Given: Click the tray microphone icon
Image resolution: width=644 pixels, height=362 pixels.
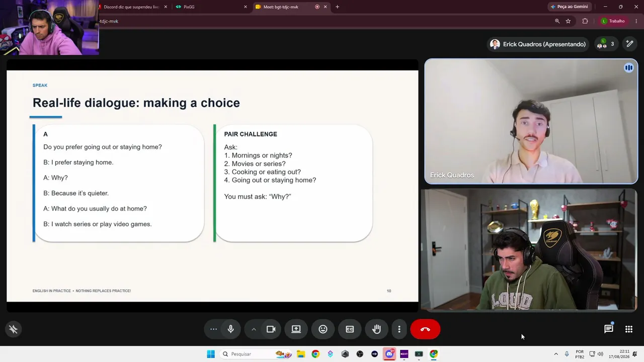Looking at the screenshot, I should point(567,354).
